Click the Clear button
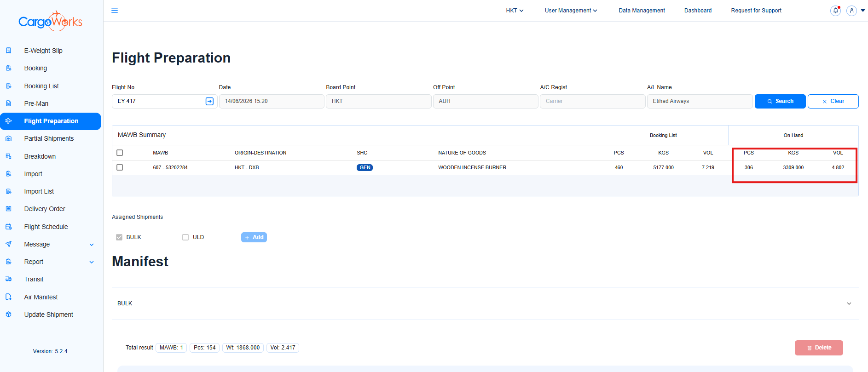The width and height of the screenshot is (868, 372). 833,101
